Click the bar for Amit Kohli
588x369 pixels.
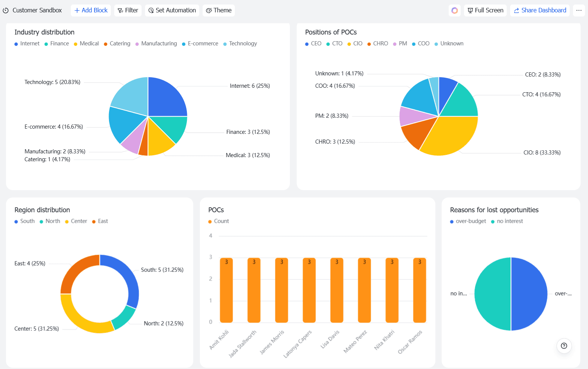(226, 290)
